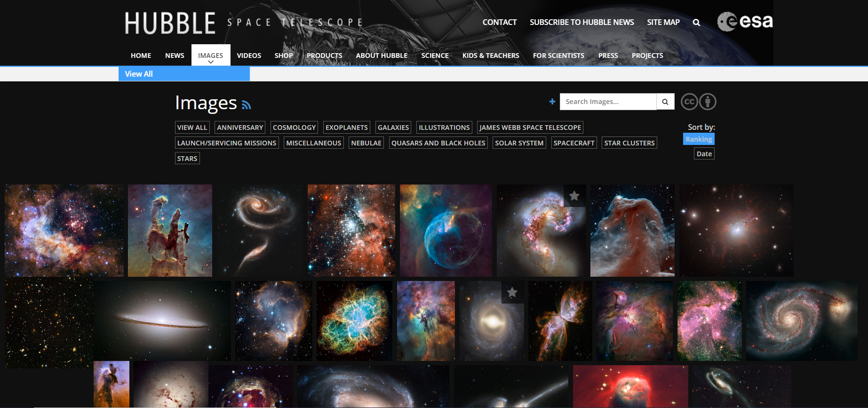Open the Hubble deep field thumbnail
868x408 pixels.
(x=49, y=322)
